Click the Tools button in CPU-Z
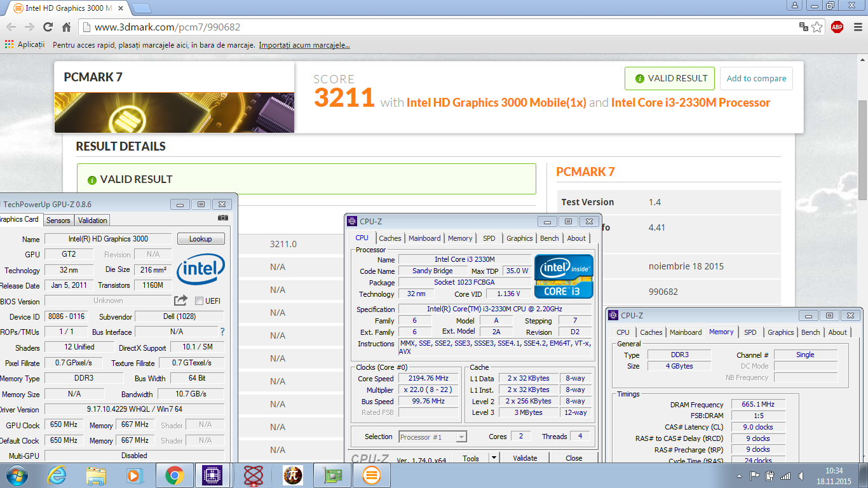The image size is (868, 488). coord(471,457)
